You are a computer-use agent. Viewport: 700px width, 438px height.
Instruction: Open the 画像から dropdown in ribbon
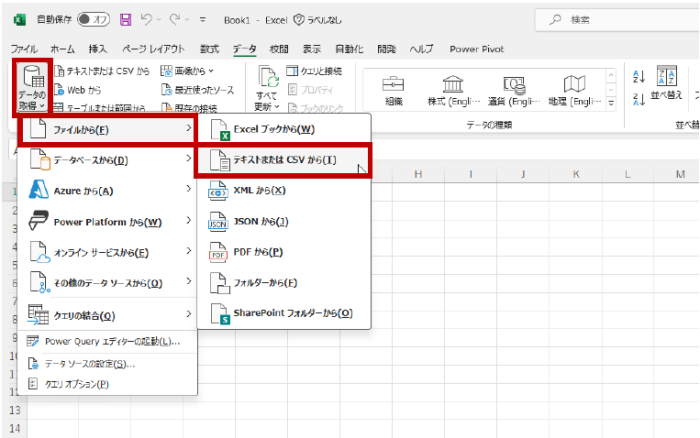click(x=187, y=71)
